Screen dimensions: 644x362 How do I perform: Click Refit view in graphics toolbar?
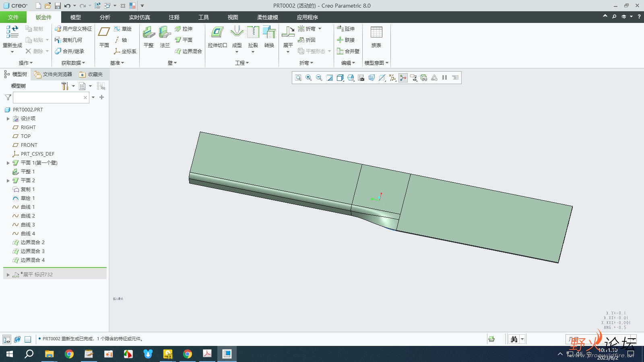(x=298, y=78)
